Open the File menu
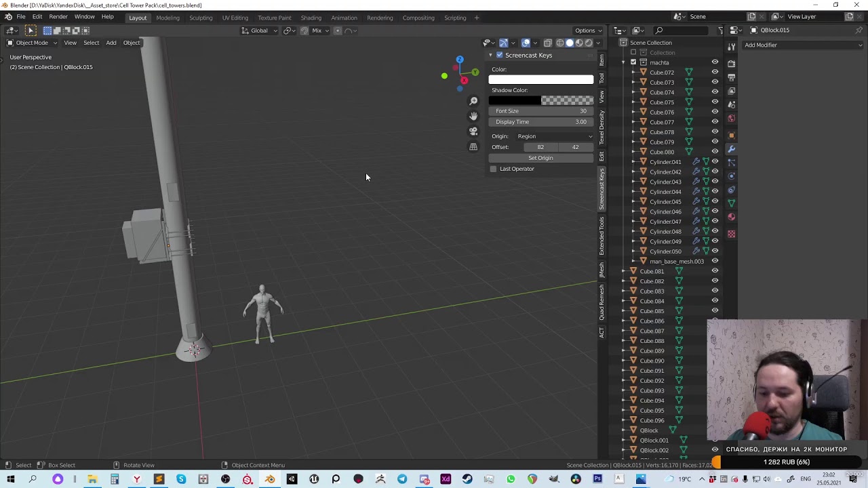The image size is (868, 488). 21,17
